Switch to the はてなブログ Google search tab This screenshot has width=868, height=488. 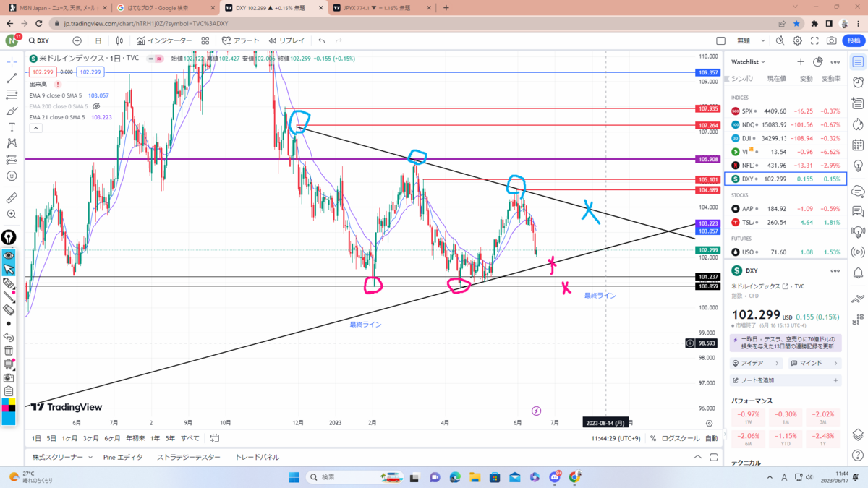coord(163,8)
